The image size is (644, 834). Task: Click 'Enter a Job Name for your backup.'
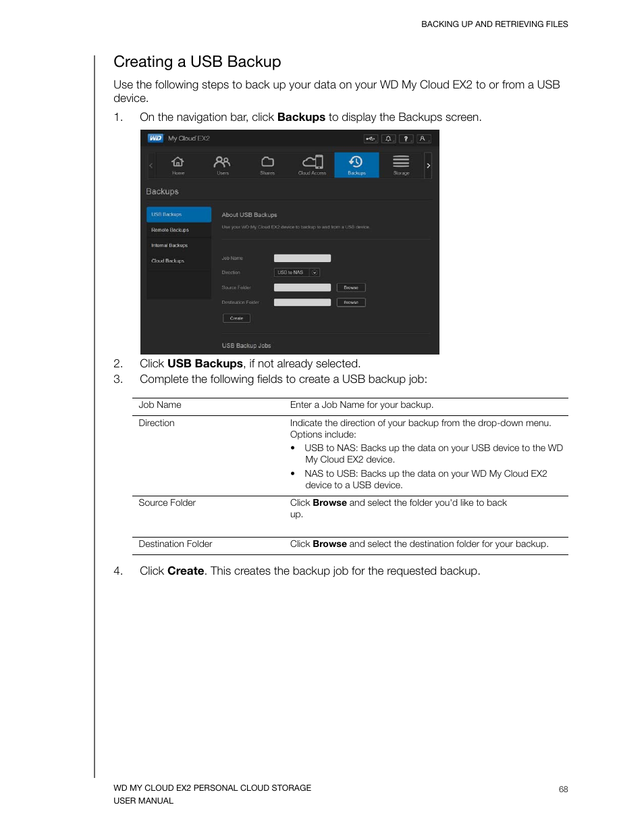click(x=362, y=405)
